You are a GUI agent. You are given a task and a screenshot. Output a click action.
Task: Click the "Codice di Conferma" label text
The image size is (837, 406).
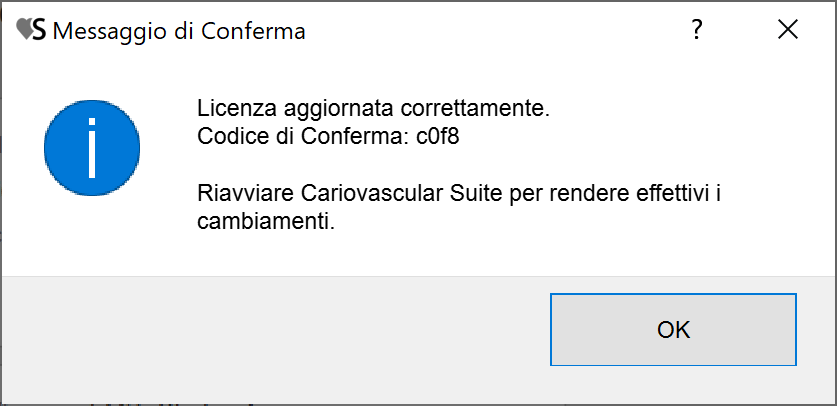coord(302,136)
